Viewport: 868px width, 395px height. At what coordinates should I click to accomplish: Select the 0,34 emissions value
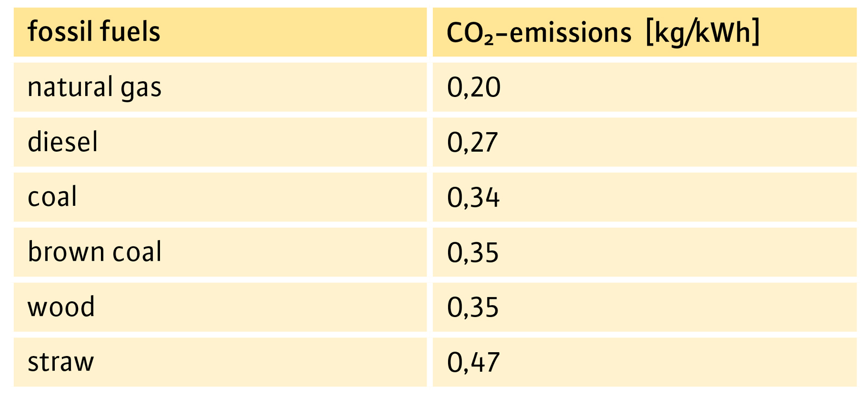[473, 198]
